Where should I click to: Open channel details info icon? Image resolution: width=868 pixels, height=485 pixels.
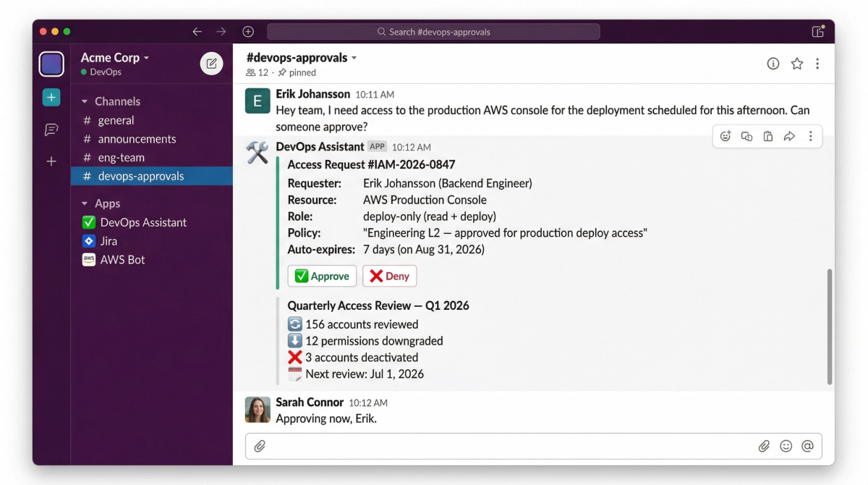coord(773,64)
